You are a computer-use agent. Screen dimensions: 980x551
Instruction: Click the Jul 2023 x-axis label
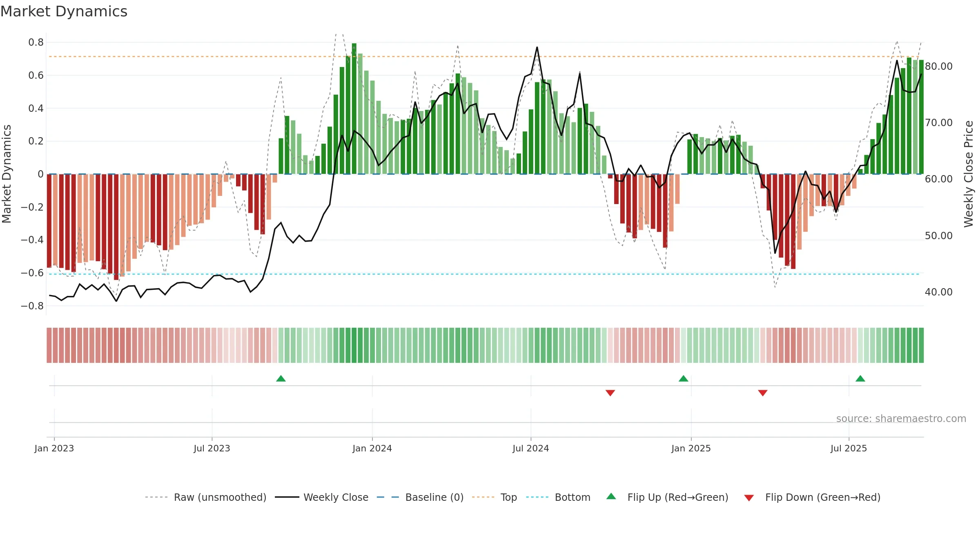pyautogui.click(x=212, y=448)
